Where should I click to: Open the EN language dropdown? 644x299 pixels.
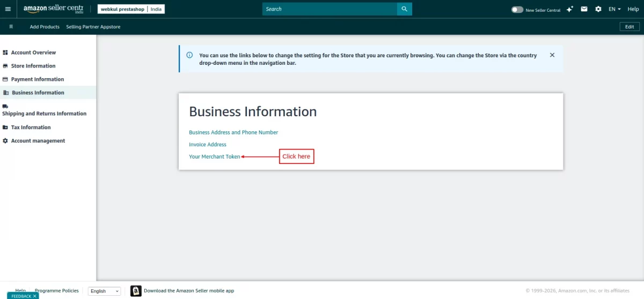click(x=614, y=9)
